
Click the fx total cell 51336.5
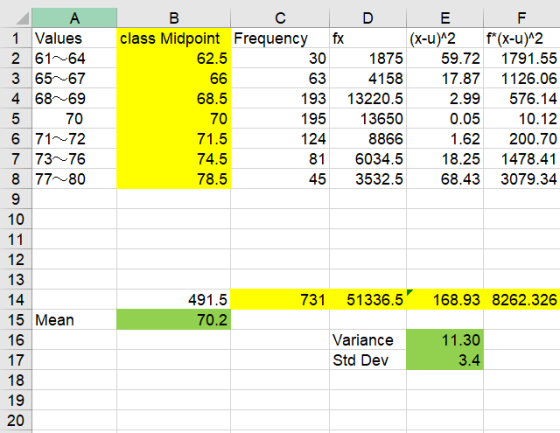[368, 299]
